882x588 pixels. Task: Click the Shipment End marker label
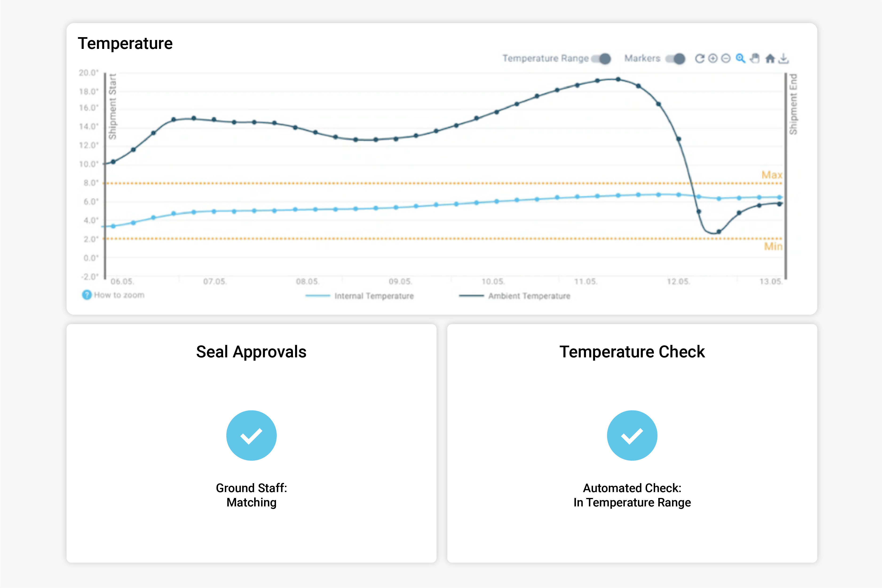tap(793, 104)
